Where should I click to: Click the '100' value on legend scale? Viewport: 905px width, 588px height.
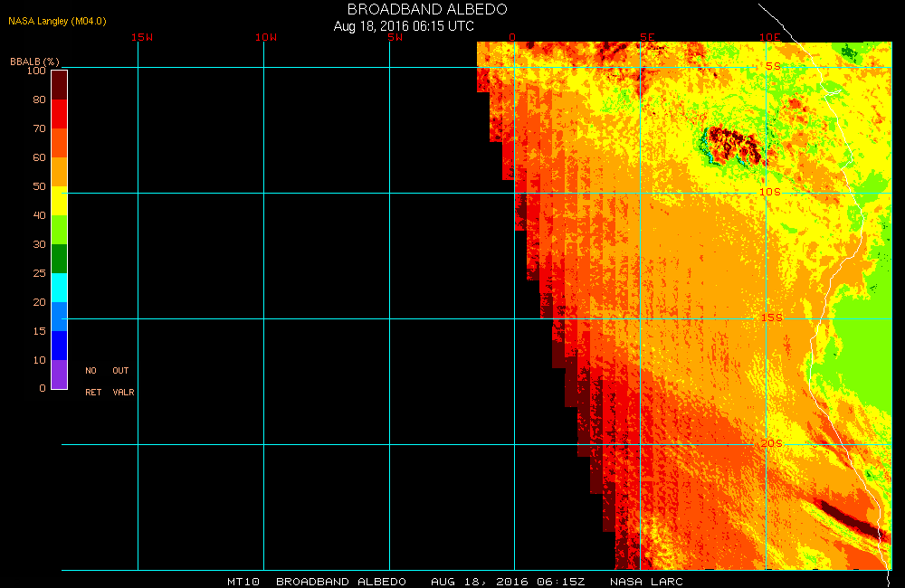coord(36,71)
